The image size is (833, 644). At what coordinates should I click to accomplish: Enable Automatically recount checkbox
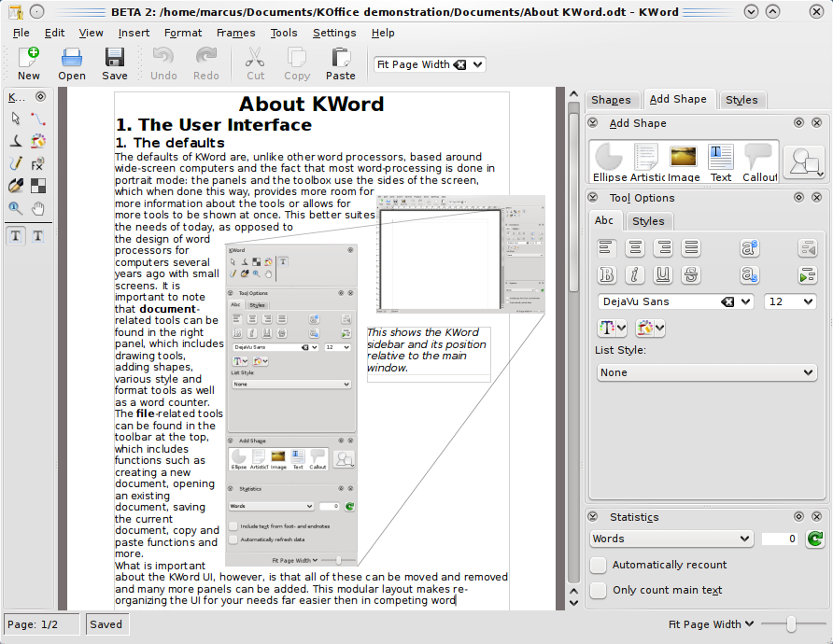click(x=599, y=565)
